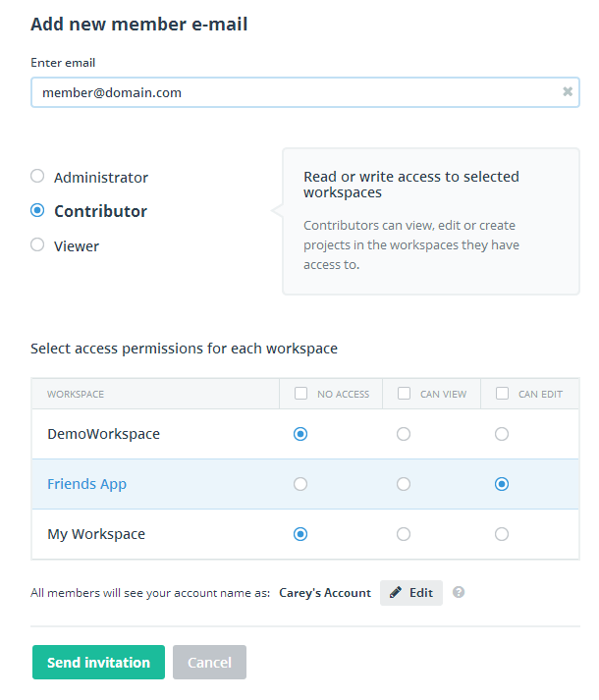
Task: Select the Viewer role
Action: [x=37, y=245]
